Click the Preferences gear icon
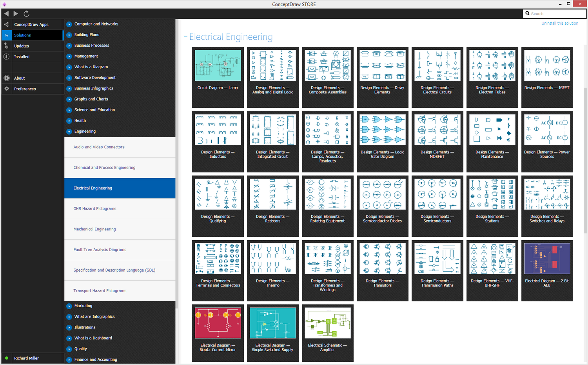 tap(6, 89)
